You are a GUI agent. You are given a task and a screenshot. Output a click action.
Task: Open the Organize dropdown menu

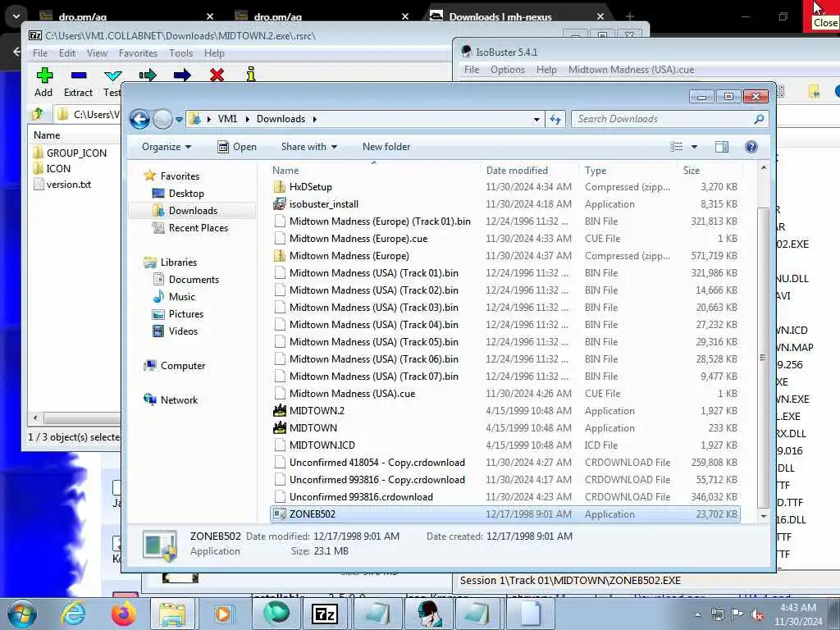coord(167,147)
